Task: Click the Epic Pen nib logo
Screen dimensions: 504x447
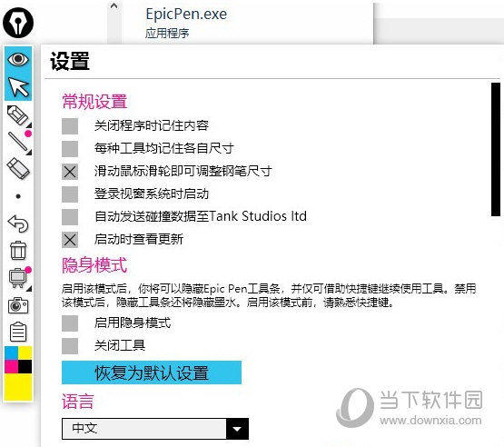Action: 18,23
